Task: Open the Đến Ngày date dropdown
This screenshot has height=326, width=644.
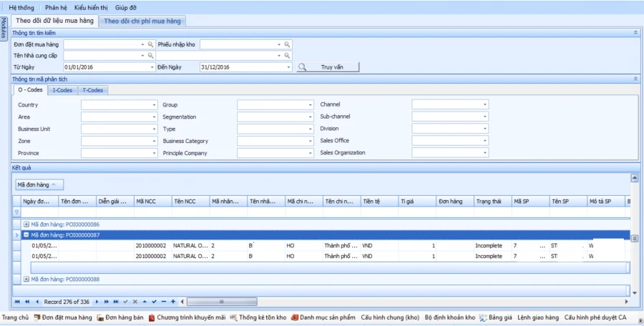Action: point(288,67)
